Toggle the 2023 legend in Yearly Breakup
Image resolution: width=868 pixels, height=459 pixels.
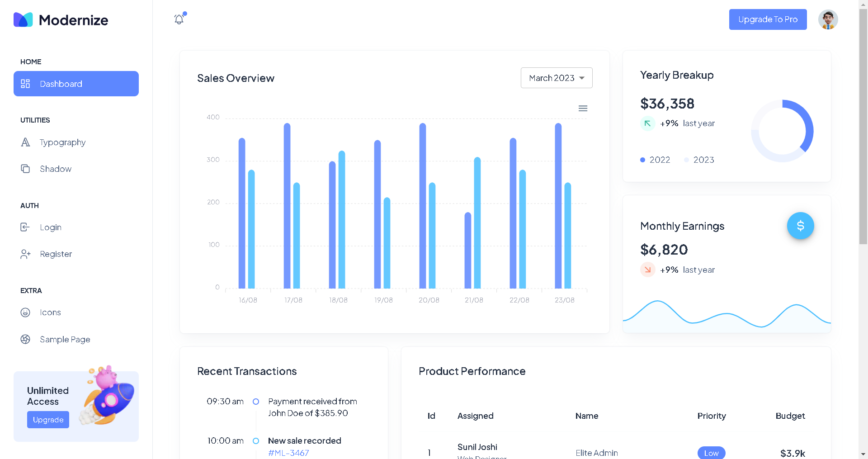tap(699, 160)
